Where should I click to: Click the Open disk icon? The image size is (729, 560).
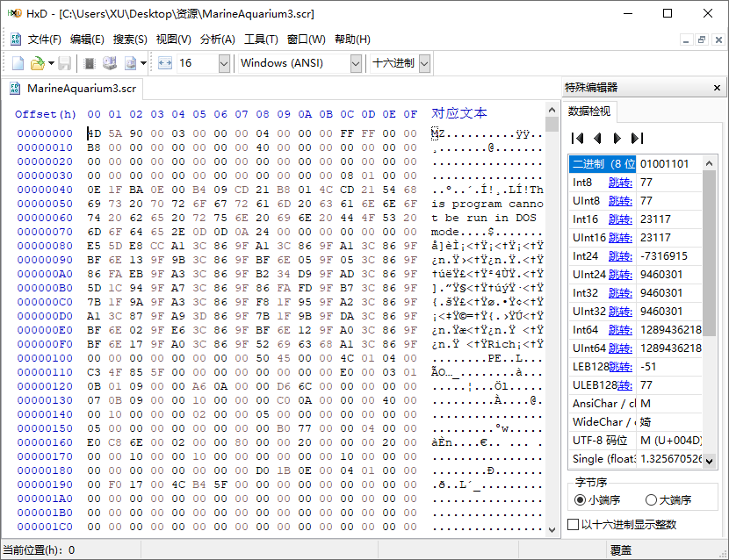pos(110,63)
